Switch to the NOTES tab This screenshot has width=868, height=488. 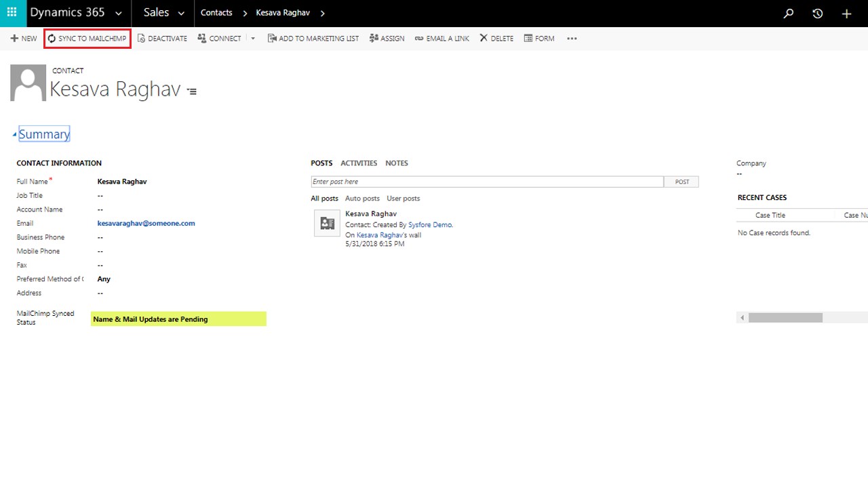(397, 163)
